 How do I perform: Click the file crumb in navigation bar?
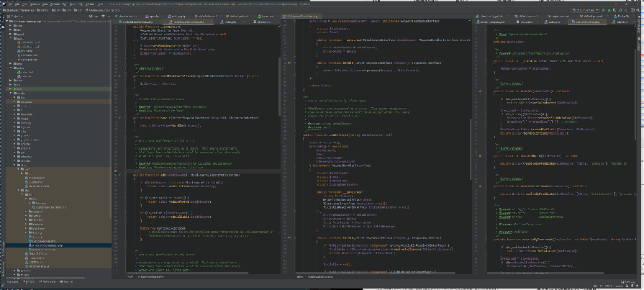tap(103, 9)
